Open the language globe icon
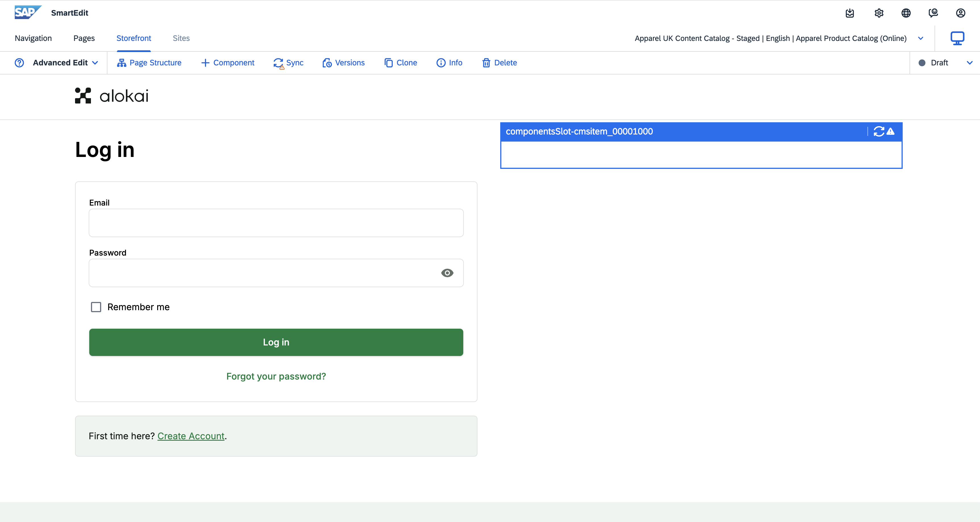The width and height of the screenshot is (980, 522). click(x=906, y=13)
